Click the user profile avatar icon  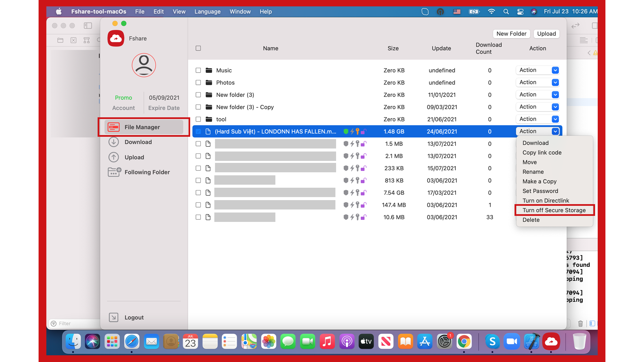pyautogui.click(x=144, y=65)
